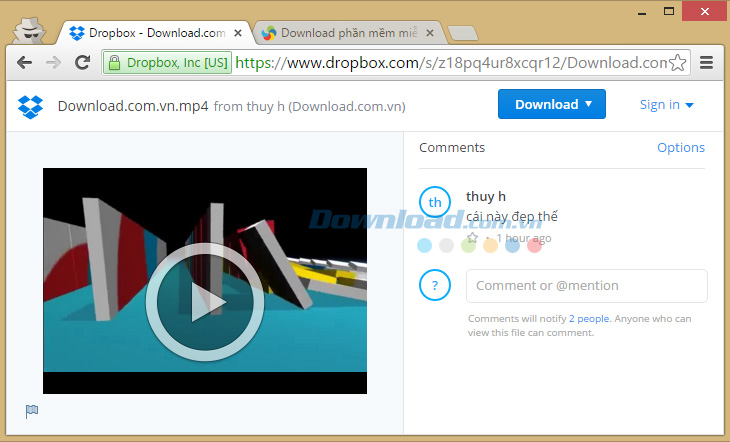730x442 pixels.
Task: Bookmark this page with the star icon
Action: pyautogui.click(x=677, y=62)
